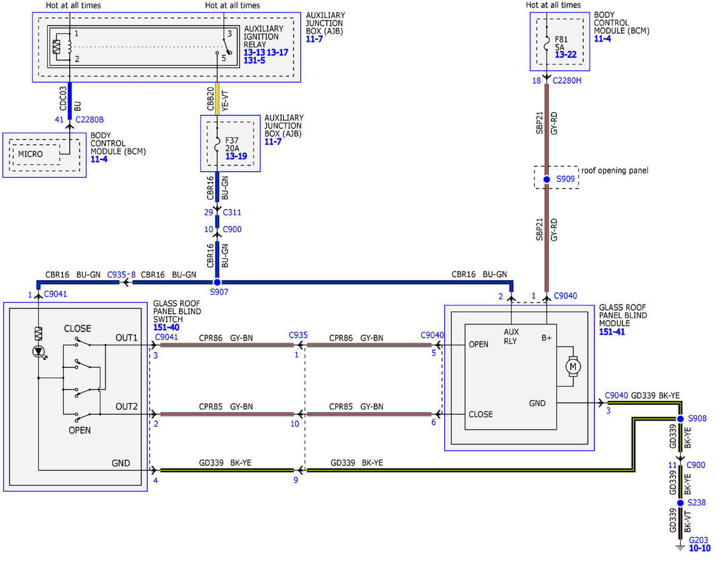This screenshot has height=562, width=728.
Task: Click the motor M symbol in blind module
Action: coord(573,366)
